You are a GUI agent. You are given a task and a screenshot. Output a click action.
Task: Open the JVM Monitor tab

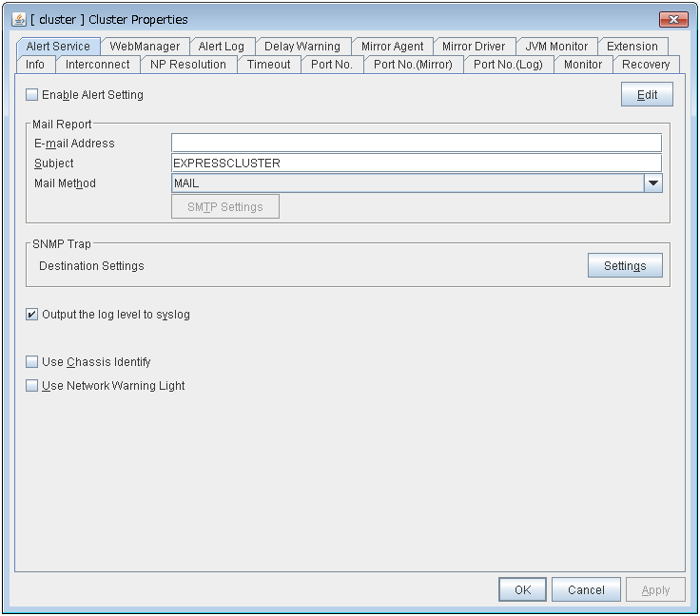coord(556,46)
